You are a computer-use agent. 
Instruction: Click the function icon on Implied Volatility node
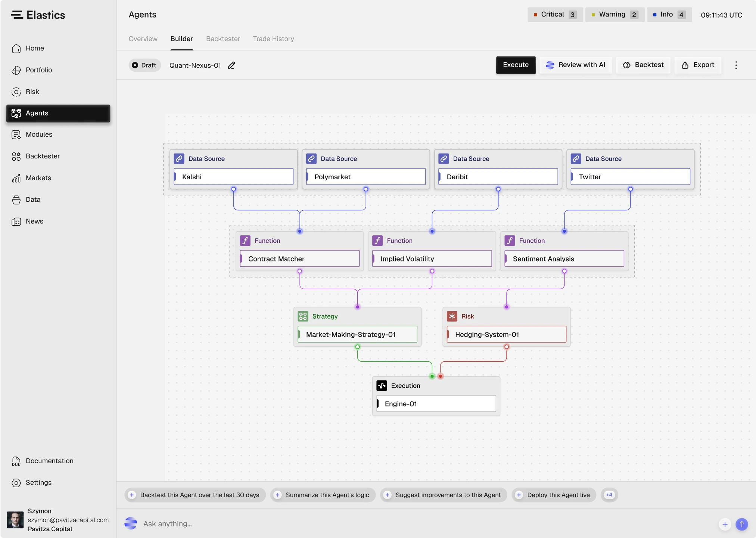(377, 241)
